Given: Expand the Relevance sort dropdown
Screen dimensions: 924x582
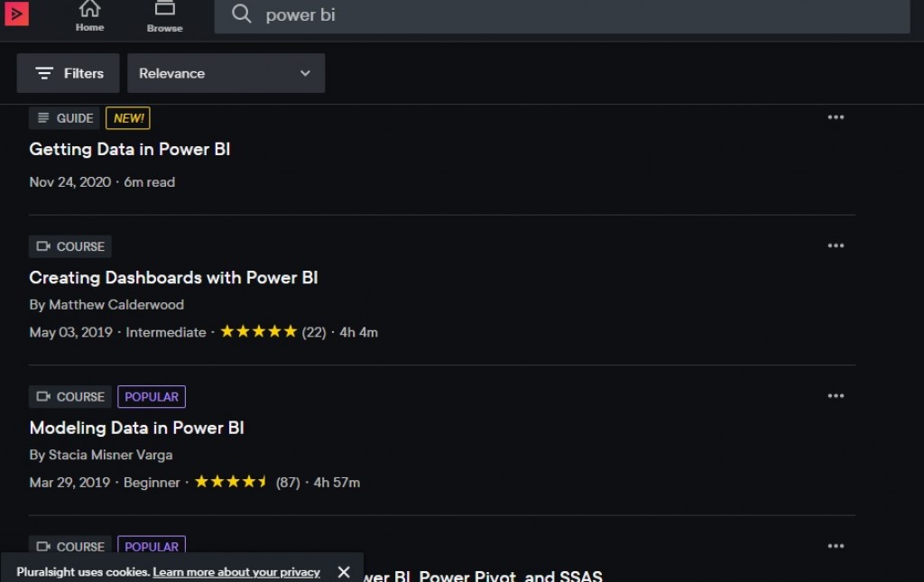Looking at the screenshot, I should click(x=226, y=73).
